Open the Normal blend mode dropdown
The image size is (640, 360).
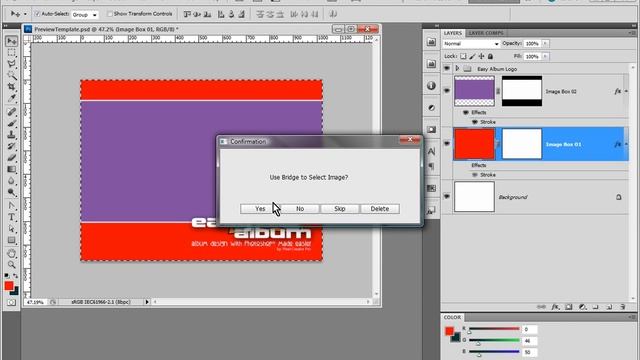pyautogui.click(x=471, y=44)
